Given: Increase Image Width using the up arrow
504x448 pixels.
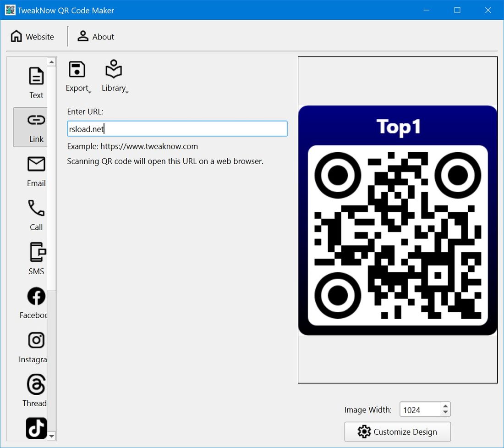Looking at the screenshot, I should [444, 406].
